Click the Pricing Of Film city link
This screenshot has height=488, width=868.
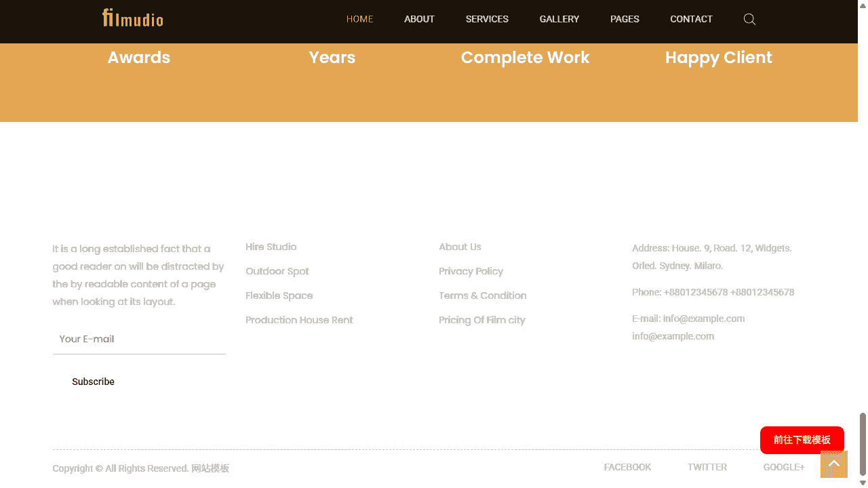tap(481, 320)
